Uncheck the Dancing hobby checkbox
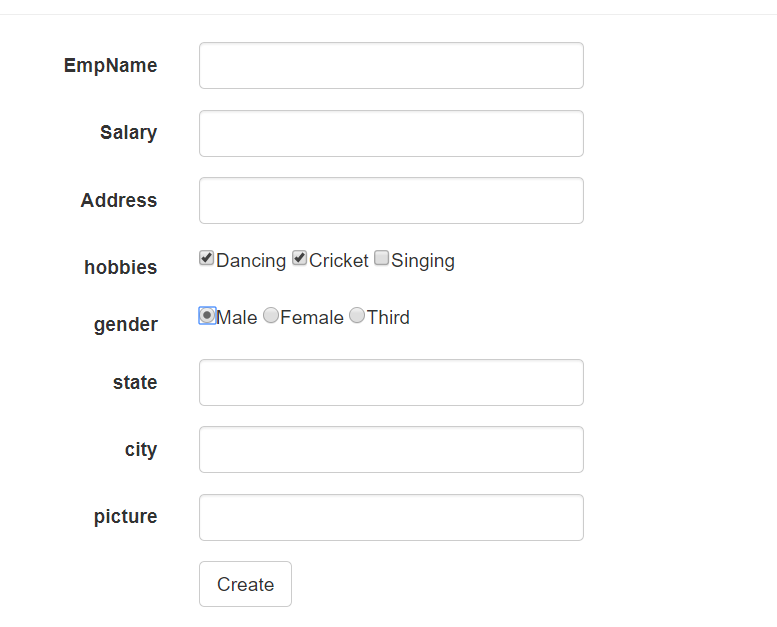 point(207,259)
